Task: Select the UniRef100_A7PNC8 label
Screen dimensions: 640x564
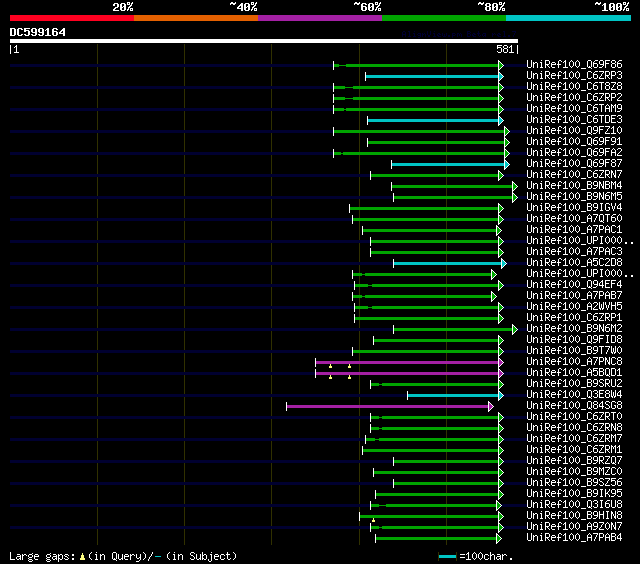Action: (x=574, y=362)
